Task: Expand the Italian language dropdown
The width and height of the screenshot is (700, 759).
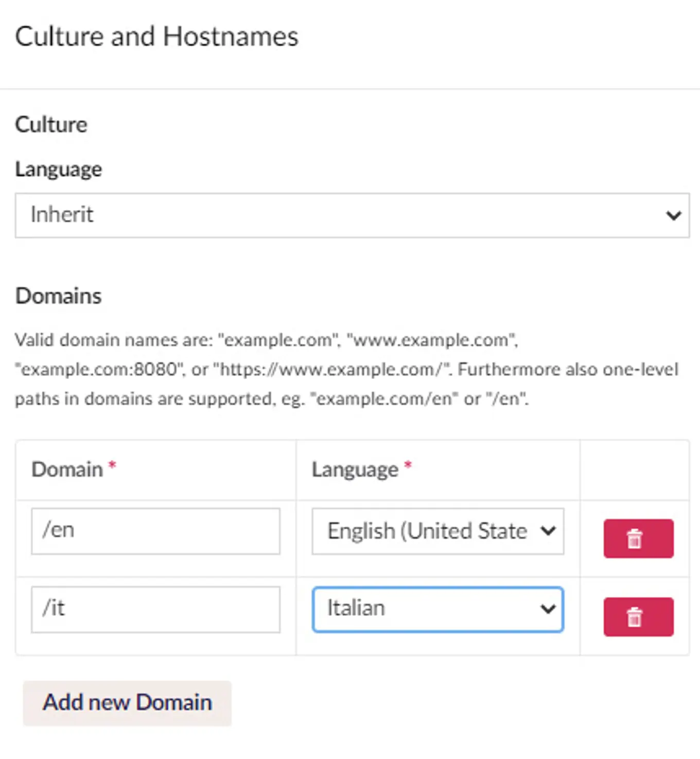Action: click(437, 609)
